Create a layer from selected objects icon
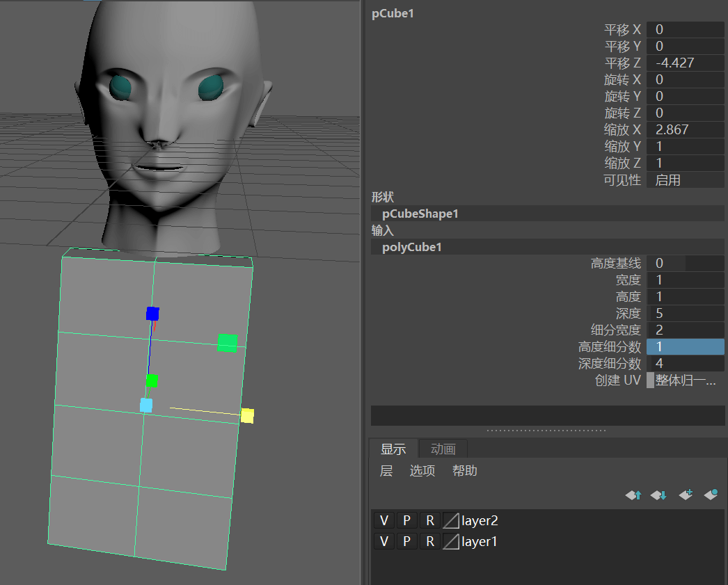Image resolution: width=728 pixels, height=585 pixels. click(x=711, y=495)
